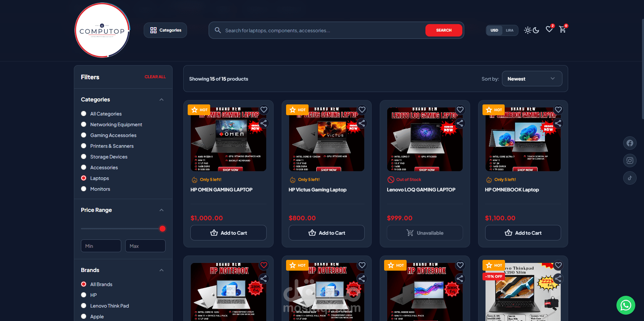The width and height of the screenshot is (644, 321).
Task: Add HP OMEN Gaming Laptop to cart
Action: coord(228,233)
